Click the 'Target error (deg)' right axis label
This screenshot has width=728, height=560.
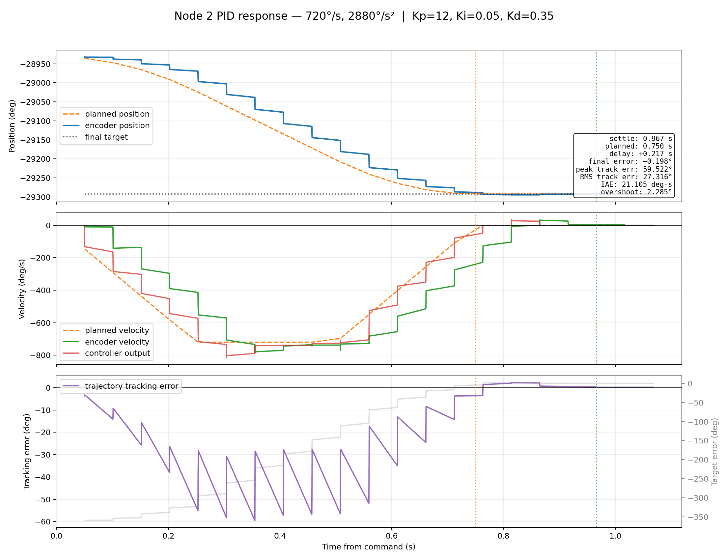tap(715, 452)
